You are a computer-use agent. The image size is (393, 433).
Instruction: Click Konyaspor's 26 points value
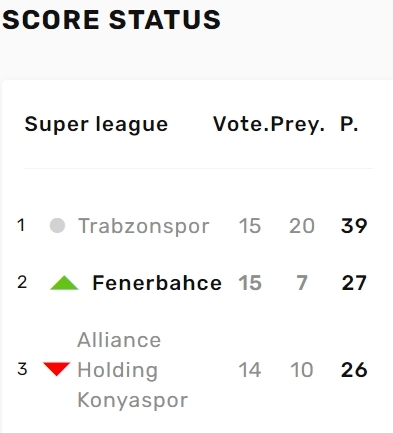354,370
